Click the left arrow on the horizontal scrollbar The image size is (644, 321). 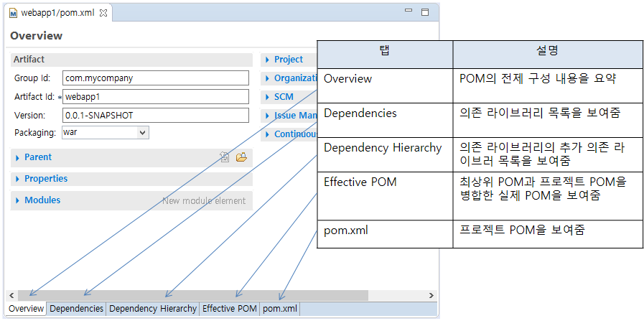[11, 296]
